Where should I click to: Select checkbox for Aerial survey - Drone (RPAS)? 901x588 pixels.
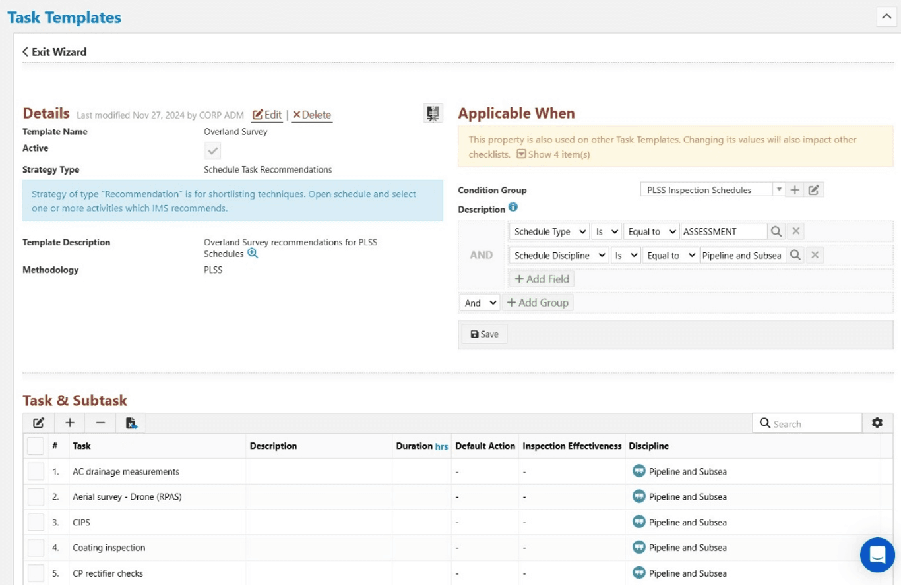[x=36, y=497]
